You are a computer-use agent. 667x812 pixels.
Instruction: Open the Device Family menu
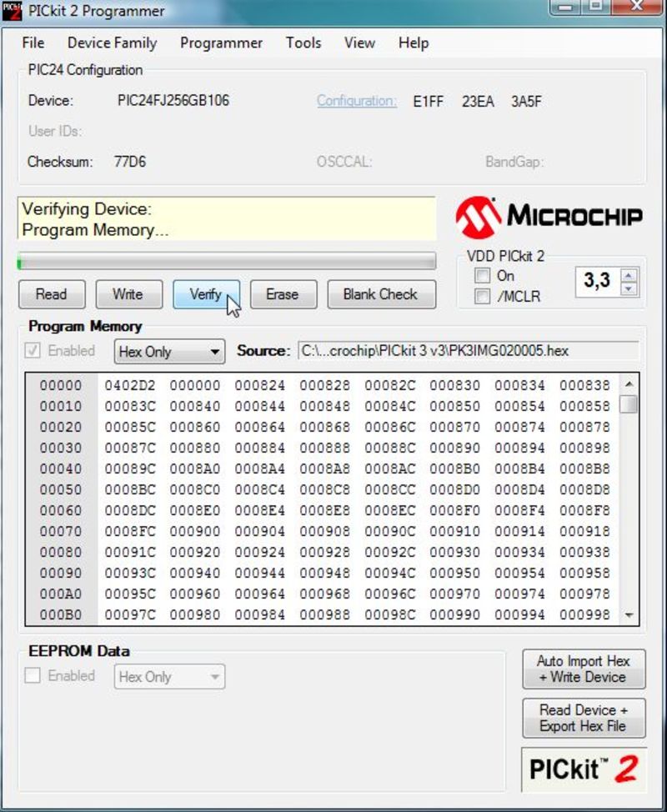112,43
